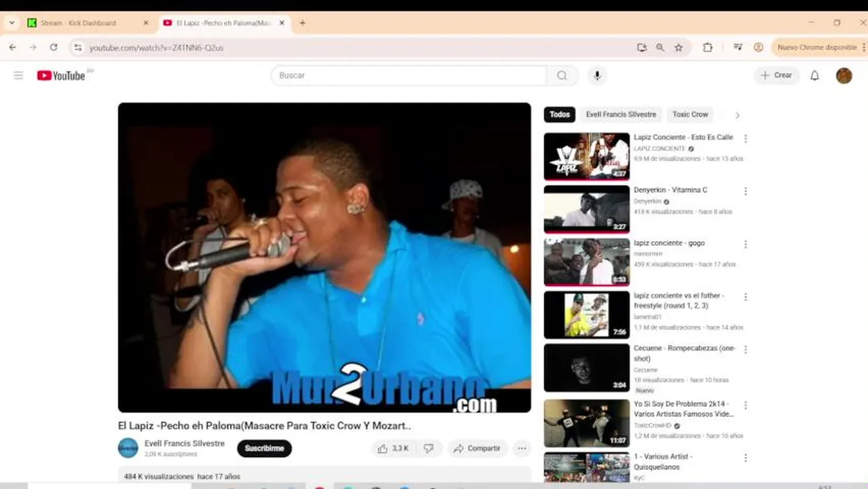Show more filter chips with right chevron
This screenshot has width=868, height=489.
[x=737, y=115]
